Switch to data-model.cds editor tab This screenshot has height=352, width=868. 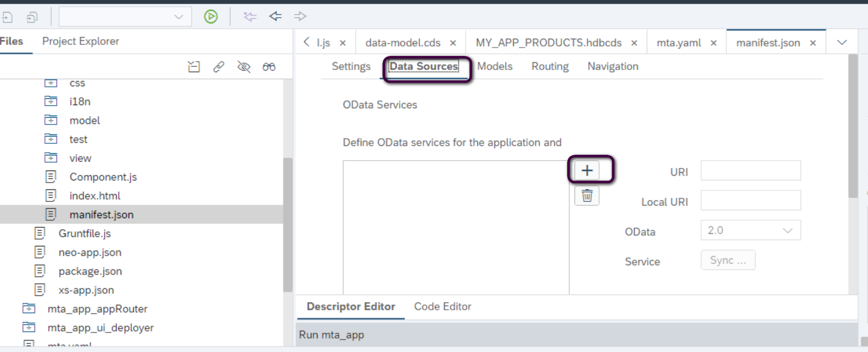pyautogui.click(x=403, y=43)
